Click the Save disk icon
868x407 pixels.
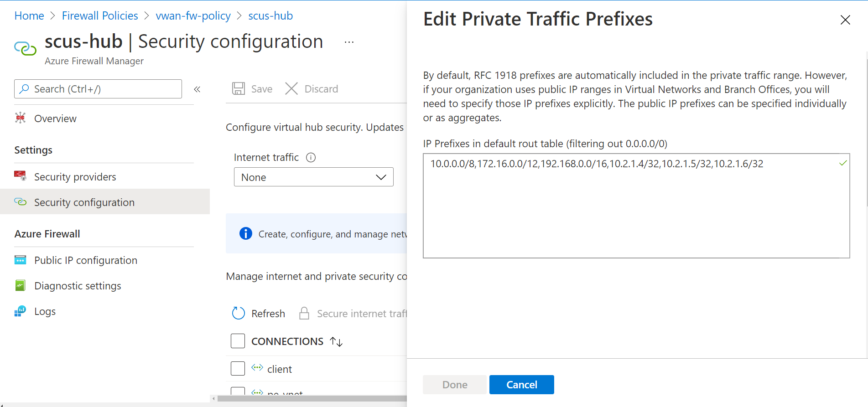pos(239,88)
